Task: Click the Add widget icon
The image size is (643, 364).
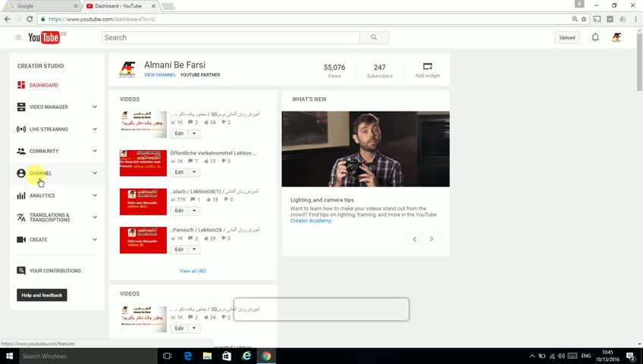Action: coord(428,67)
